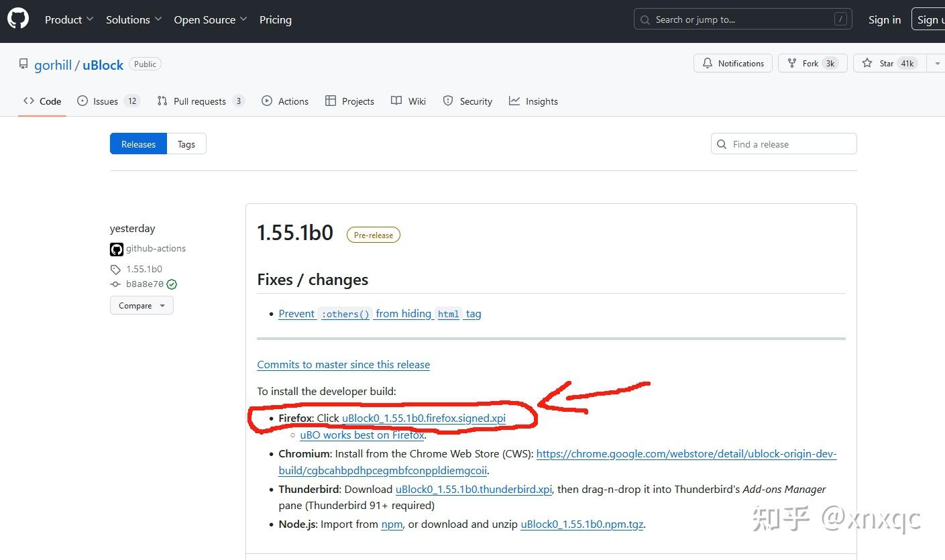Open commit b8a8e70
945x560 pixels.
point(145,284)
